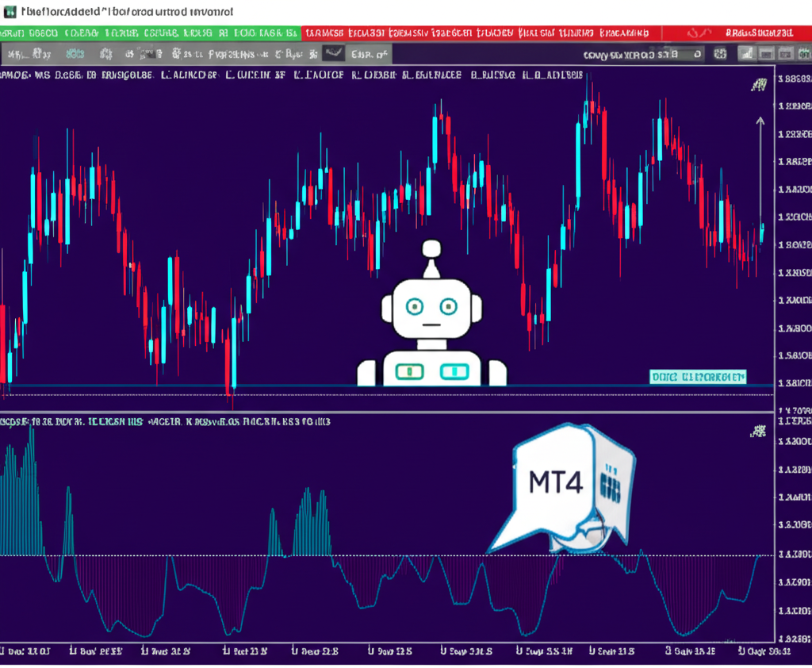Click the bar chart icon in right toolbar
Viewport: 812px width, 668px height.
[746, 54]
